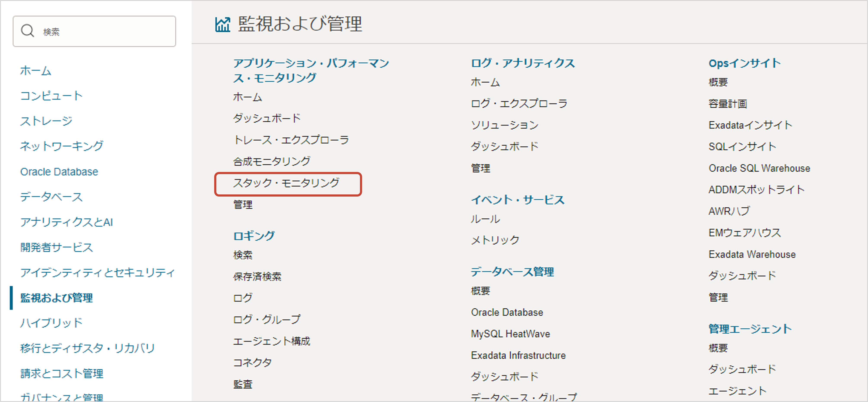Image resolution: width=868 pixels, height=402 pixels.
Task: Click Exadataインサイト under Opsインサイト
Action: (x=750, y=125)
